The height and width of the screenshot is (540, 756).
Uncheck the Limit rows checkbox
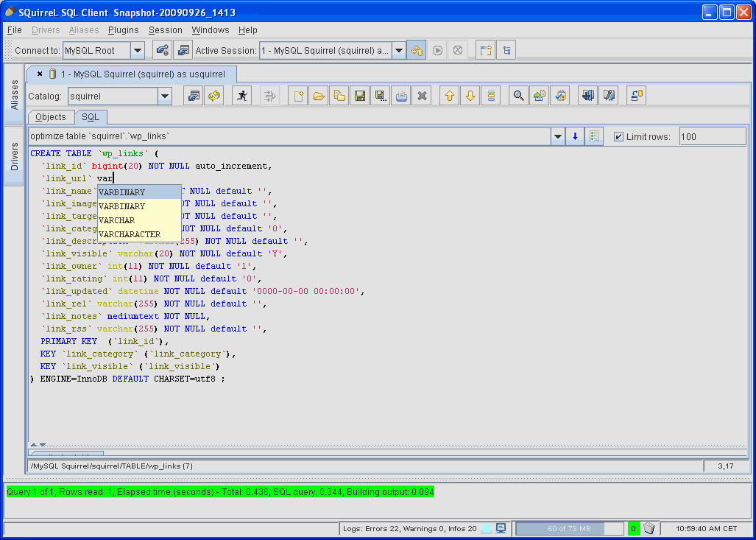point(618,137)
